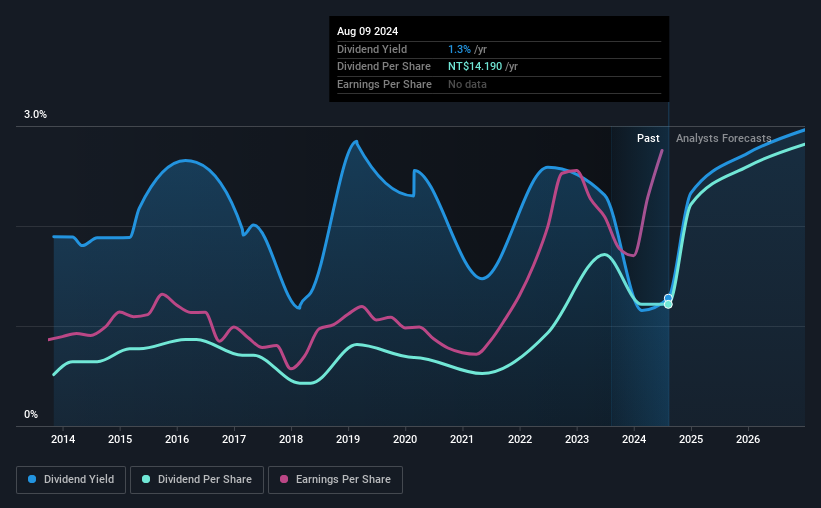Click the '1.3%' dividend yield value

tap(459, 49)
